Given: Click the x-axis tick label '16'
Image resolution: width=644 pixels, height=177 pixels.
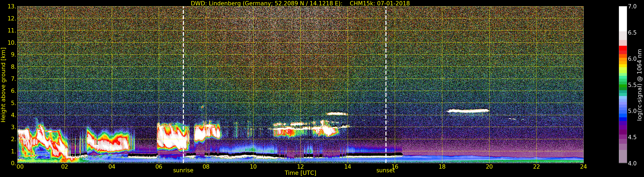Looking at the screenshot, I should (x=395, y=167).
